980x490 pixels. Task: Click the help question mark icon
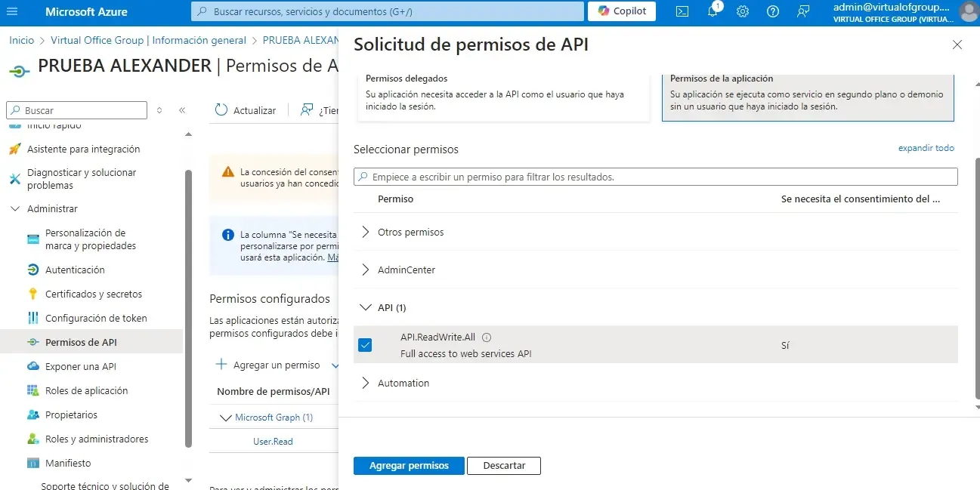pyautogui.click(x=772, y=11)
